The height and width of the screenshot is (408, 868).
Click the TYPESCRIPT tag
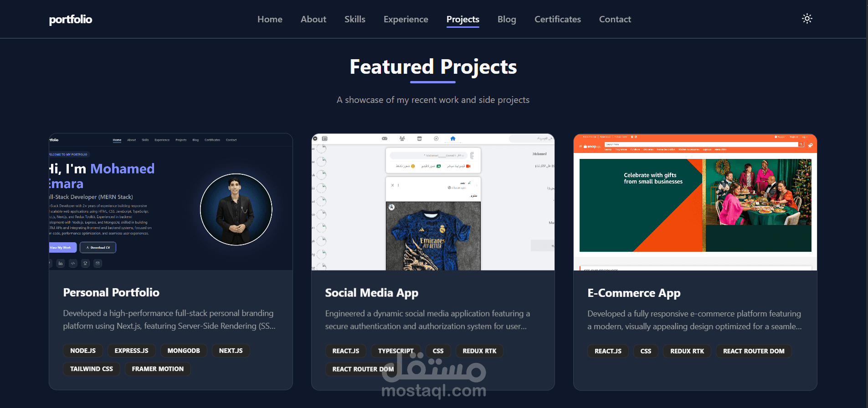point(395,351)
